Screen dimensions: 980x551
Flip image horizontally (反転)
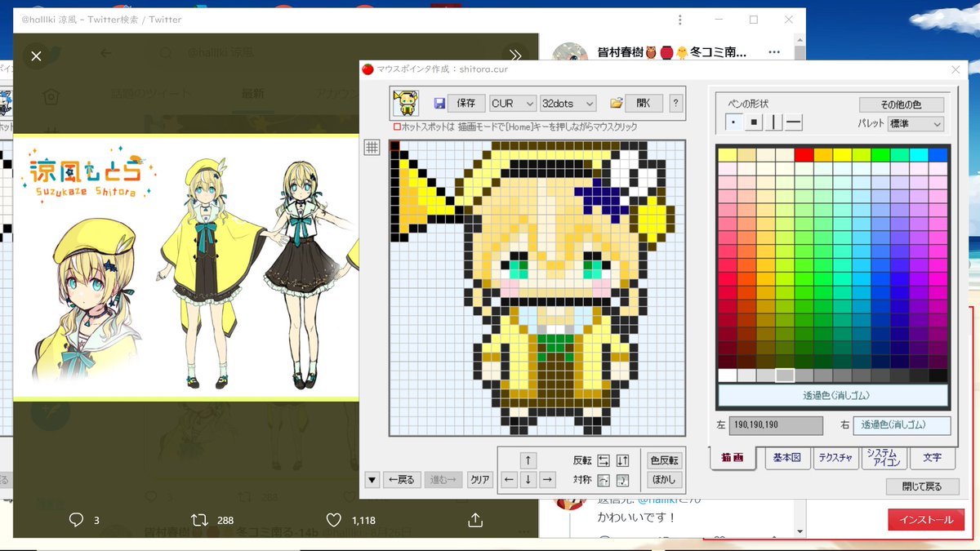tap(604, 460)
